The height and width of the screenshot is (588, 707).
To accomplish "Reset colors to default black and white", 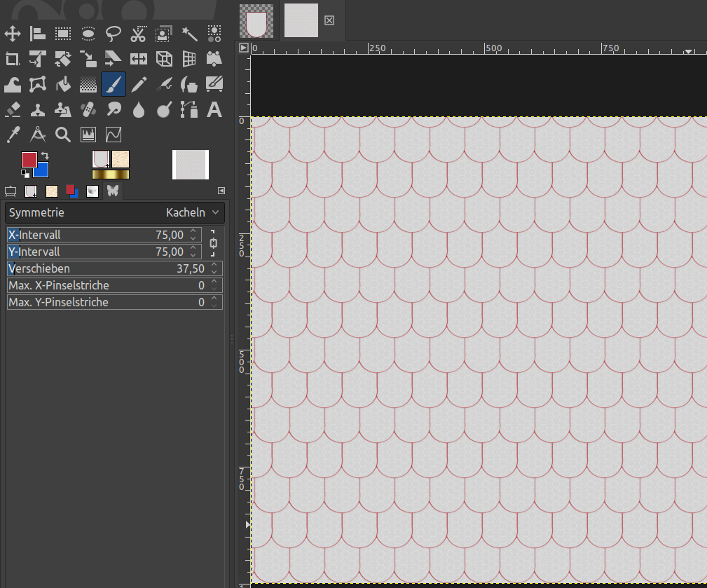I will pyautogui.click(x=25, y=173).
